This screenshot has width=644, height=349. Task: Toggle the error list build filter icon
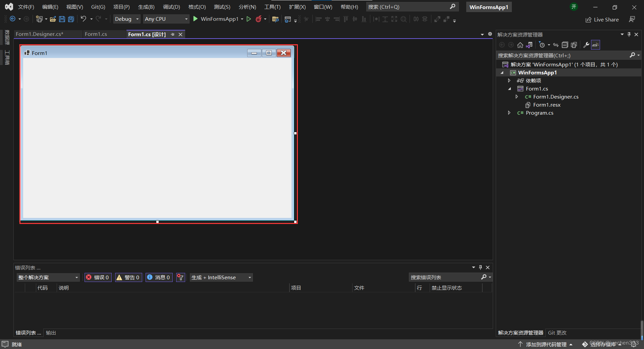pyautogui.click(x=180, y=277)
